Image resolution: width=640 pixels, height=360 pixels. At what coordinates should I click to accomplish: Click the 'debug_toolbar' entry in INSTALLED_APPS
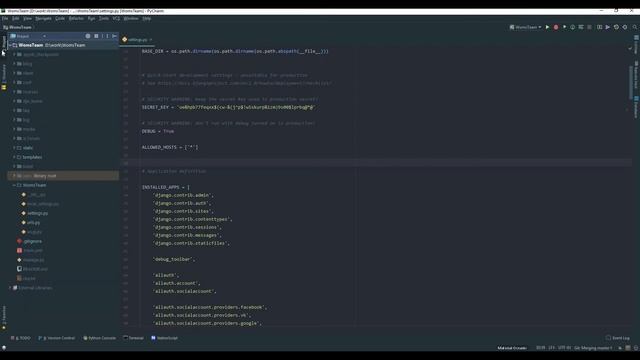click(174, 259)
